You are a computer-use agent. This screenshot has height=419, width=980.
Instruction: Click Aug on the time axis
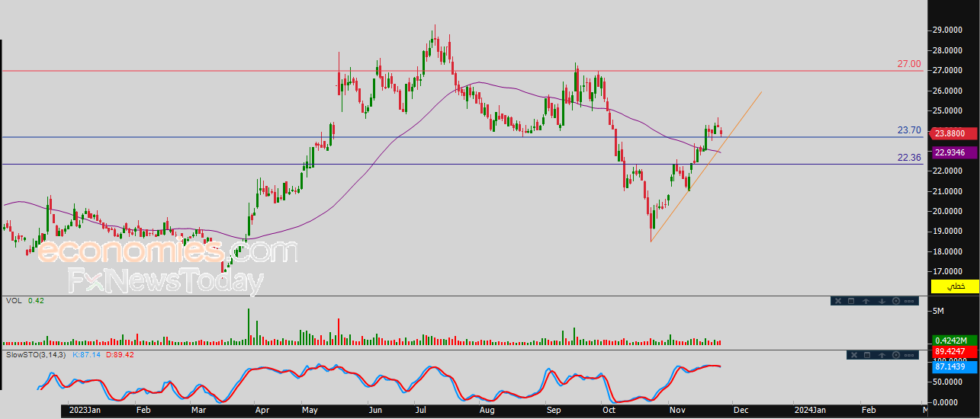(487, 410)
